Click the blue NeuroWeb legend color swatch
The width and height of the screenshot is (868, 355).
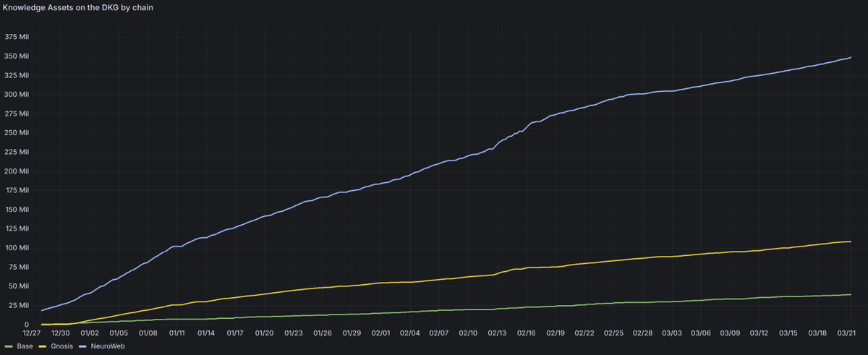(82, 347)
